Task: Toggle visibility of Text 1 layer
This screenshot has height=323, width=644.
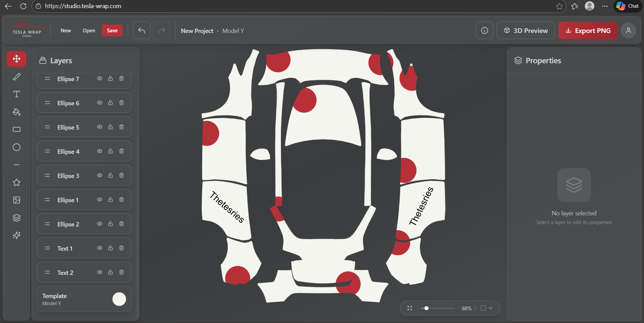Action: tap(100, 248)
